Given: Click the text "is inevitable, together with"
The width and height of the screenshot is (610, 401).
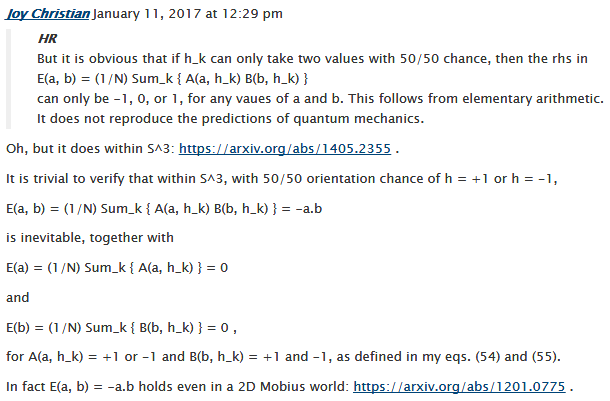Looking at the screenshot, I should [89, 238].
